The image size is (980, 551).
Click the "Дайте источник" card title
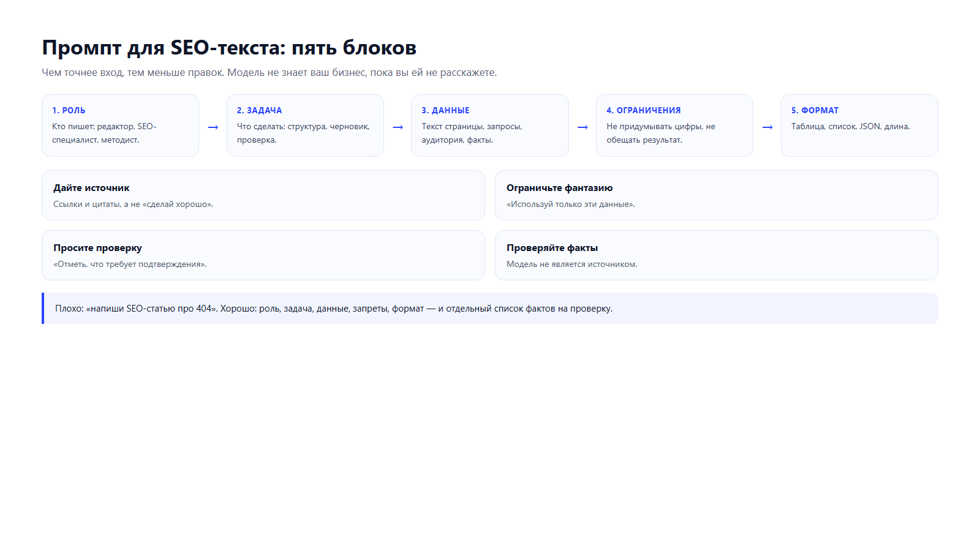click(x=91, y=188)
